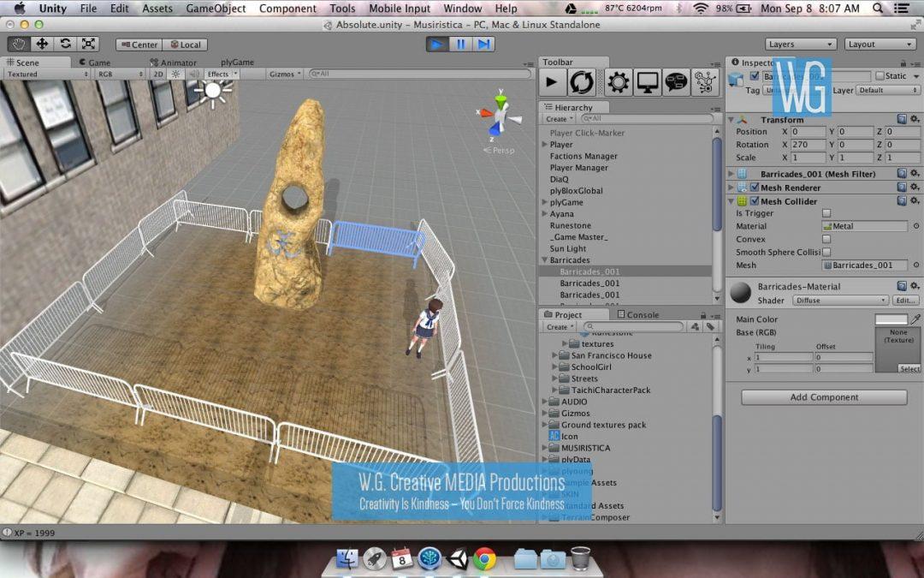Click the Add Component button
The height and width of the screenshot is (578, 924).
click(824, 397)
